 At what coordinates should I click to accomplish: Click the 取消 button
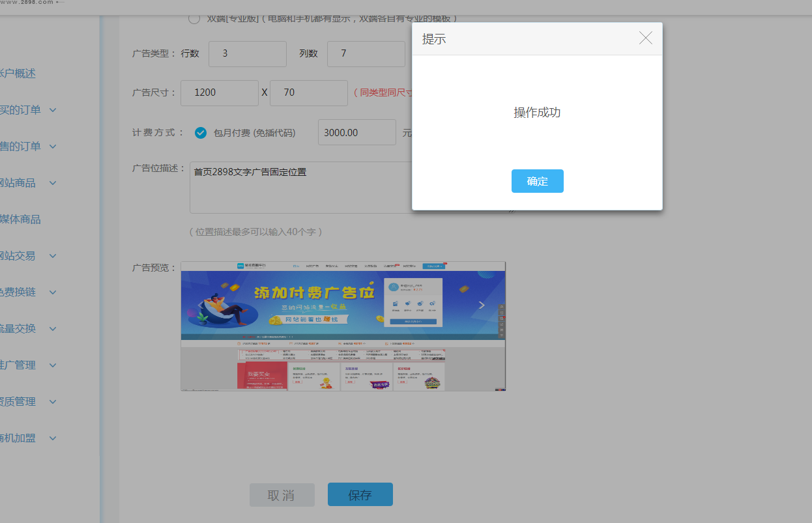(282, 495)
